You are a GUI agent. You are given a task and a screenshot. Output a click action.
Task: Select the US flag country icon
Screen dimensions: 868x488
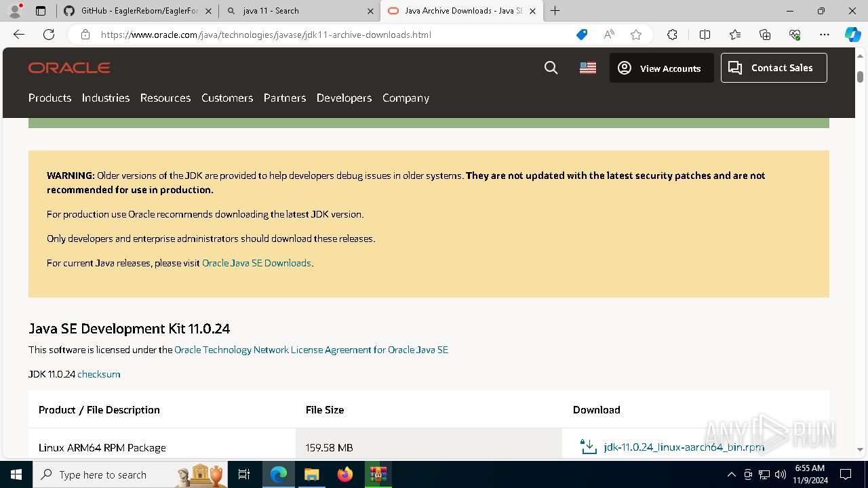click(x=588, y=68)
